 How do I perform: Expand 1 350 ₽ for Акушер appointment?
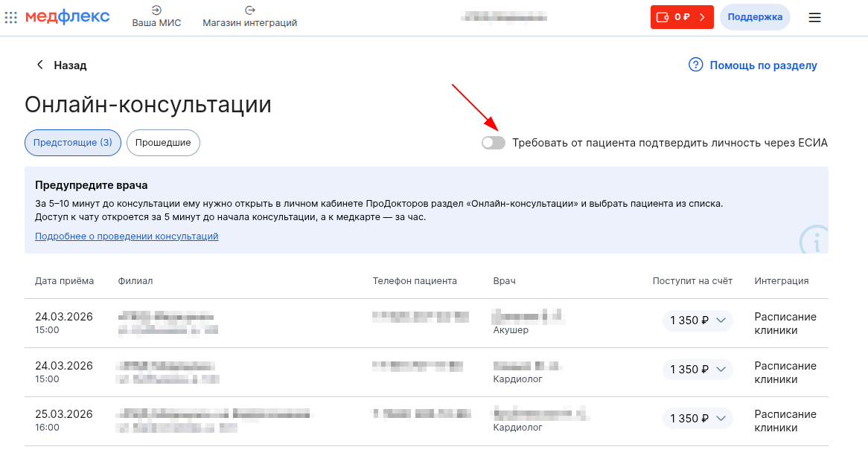[698, 321]
